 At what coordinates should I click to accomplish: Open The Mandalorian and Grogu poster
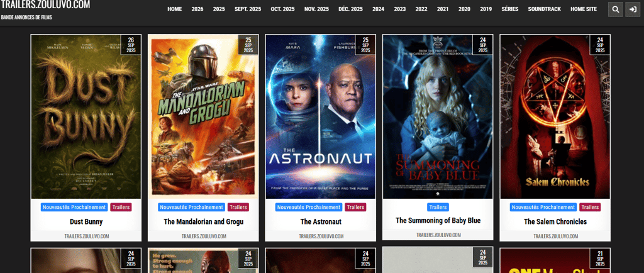(x=203, y=117)
